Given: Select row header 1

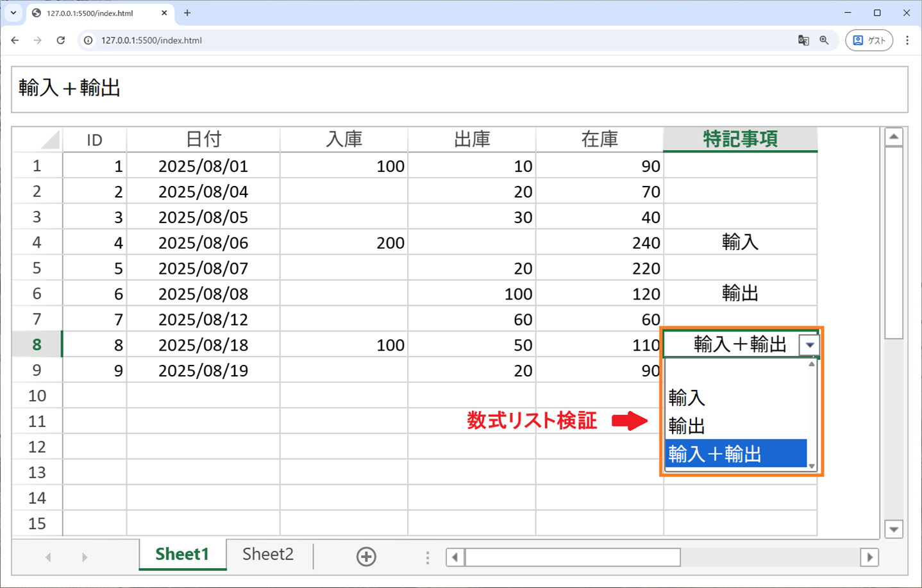Looking at the screenshot, I should pyautogui.click(x=37, y=166).
